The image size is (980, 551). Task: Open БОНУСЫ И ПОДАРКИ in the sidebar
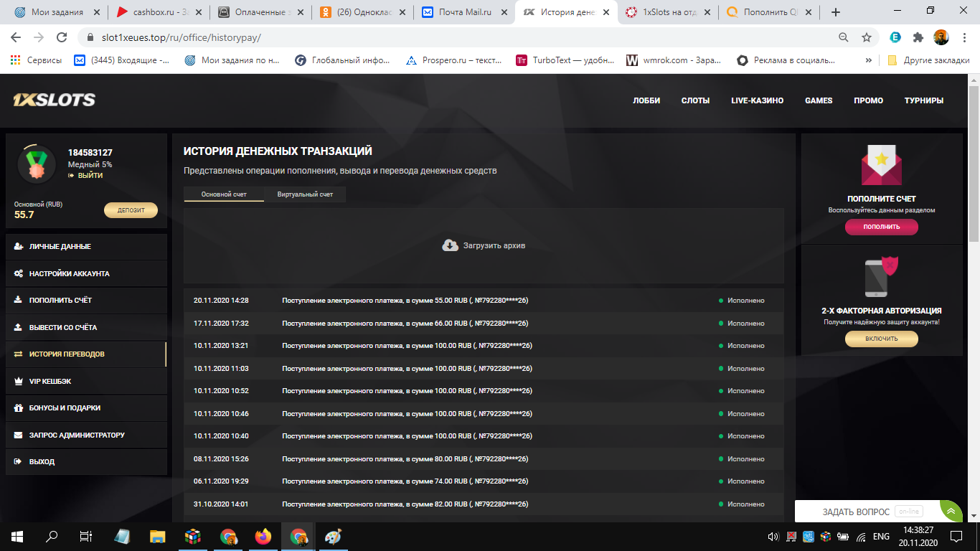(86, 408)
